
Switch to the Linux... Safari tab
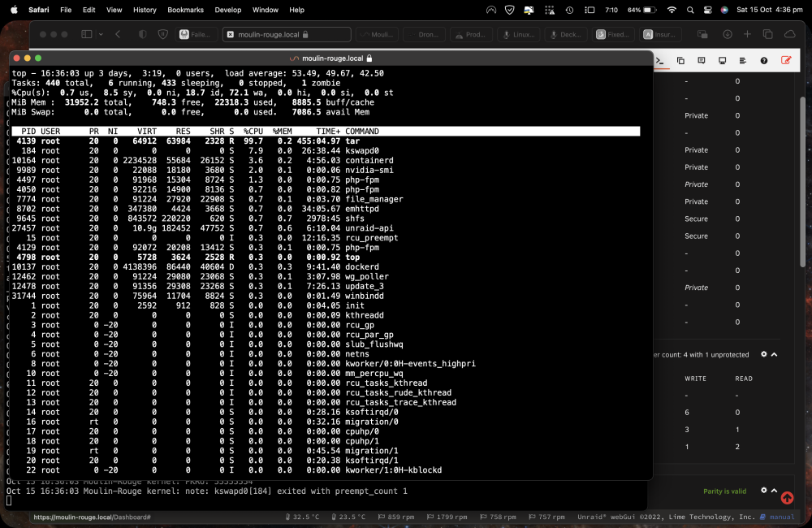tap(519, 34)
